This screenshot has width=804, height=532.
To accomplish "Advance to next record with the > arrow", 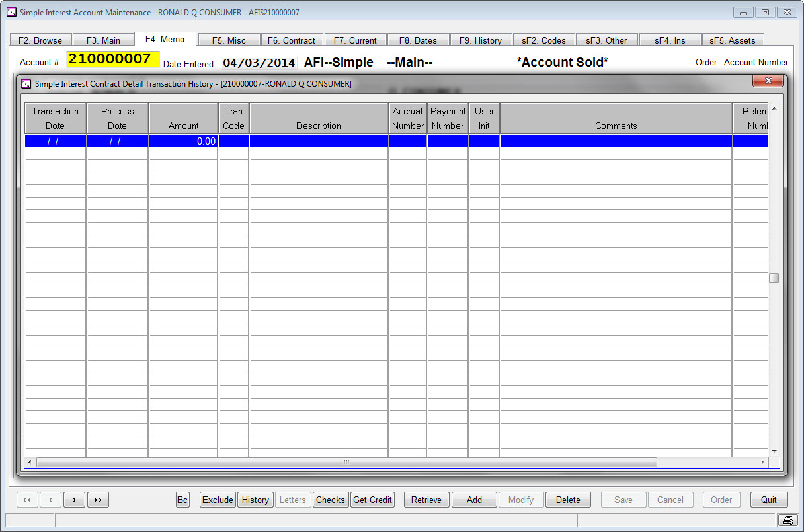I will tap(75, 500).
